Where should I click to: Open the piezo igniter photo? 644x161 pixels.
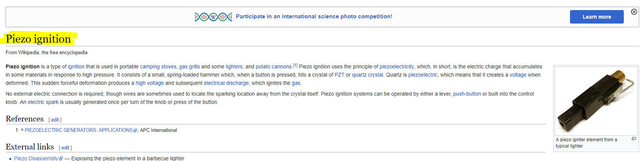pyautogui.click(x=596, y=100)
